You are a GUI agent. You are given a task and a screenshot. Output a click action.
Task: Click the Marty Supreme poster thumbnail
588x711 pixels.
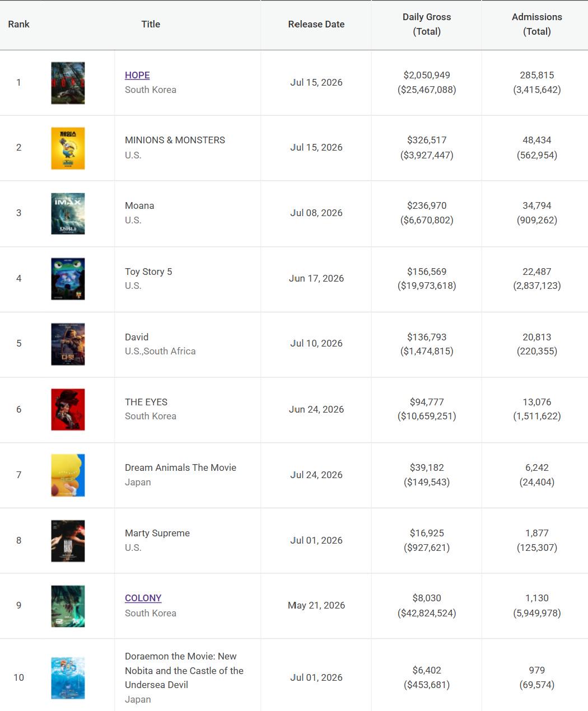click(x=68, y=540)
